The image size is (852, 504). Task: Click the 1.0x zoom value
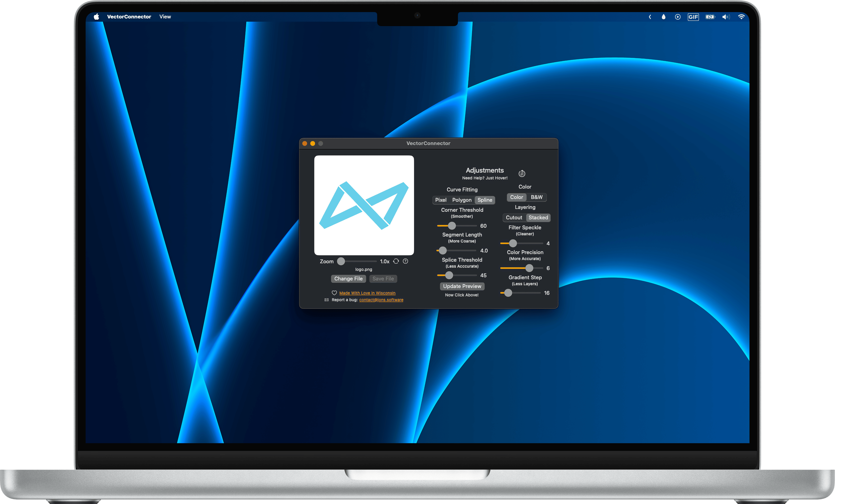385,261
